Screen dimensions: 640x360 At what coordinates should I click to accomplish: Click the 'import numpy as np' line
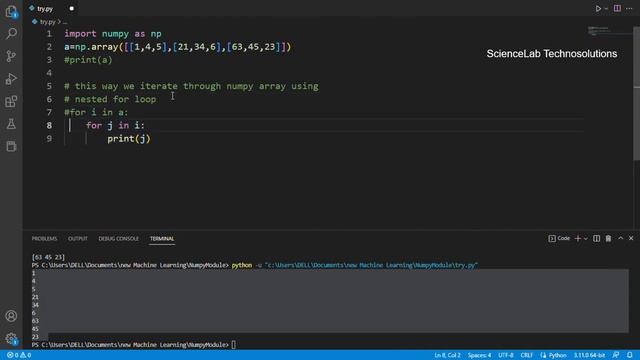(x=113, y=34)
